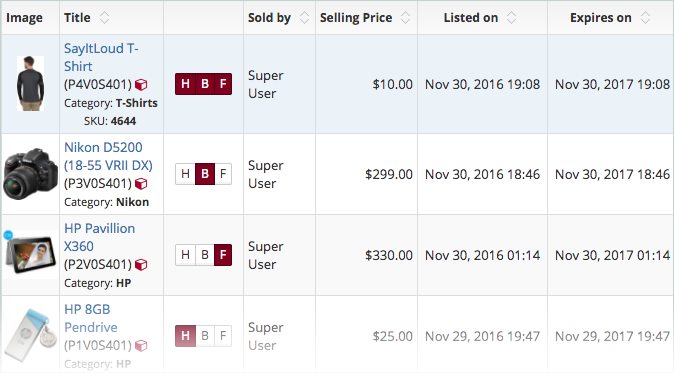
Task: Sort by Selling Price column arrows
Action: 405,18
